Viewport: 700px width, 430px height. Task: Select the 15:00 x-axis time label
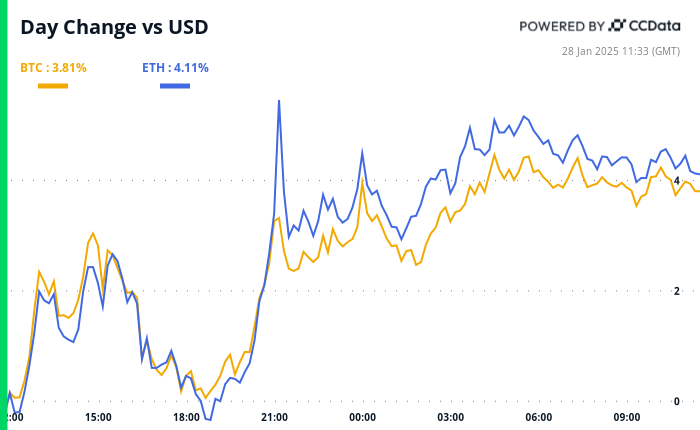(x=98, y=417)
